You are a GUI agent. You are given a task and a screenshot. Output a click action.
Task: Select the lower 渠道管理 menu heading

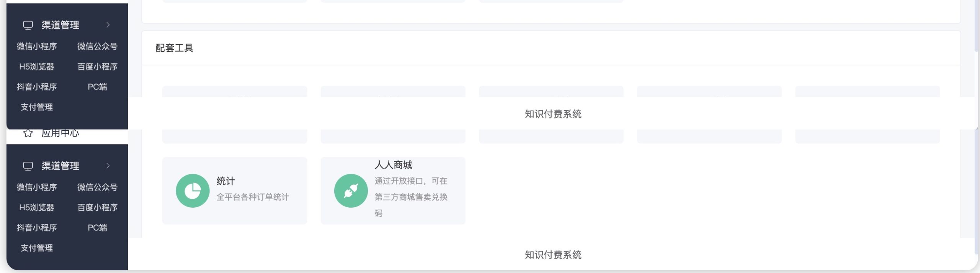click(x=60, y=166)
